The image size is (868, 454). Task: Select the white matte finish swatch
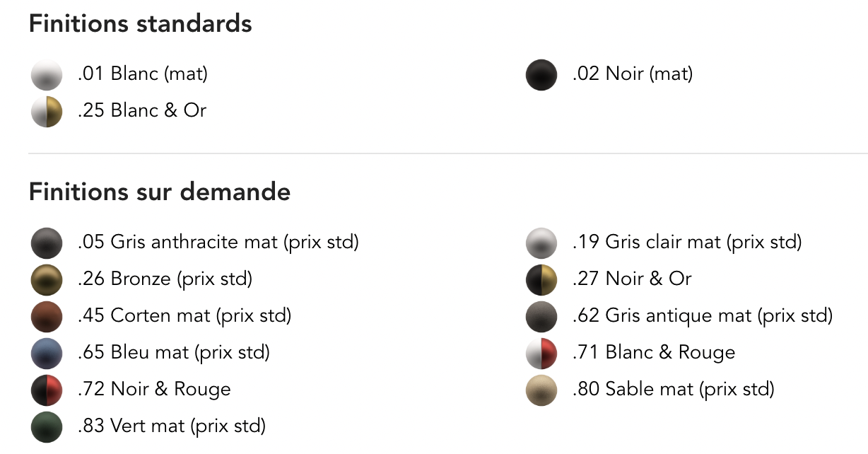(47, 74)
